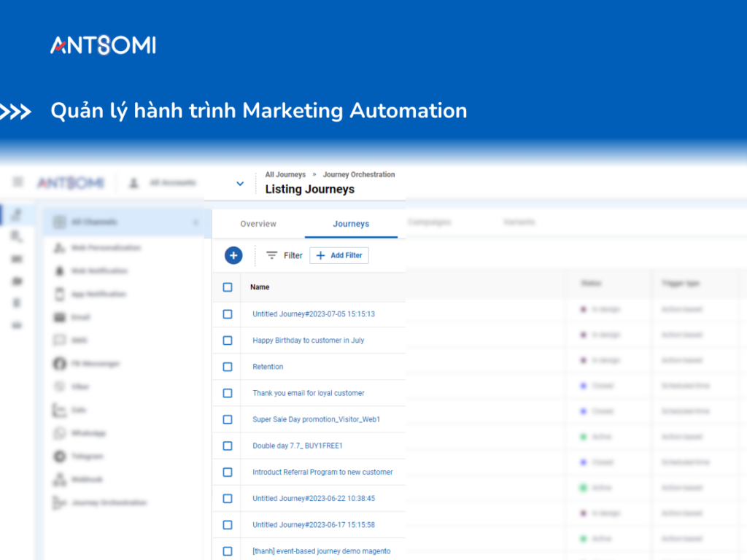Image resolution: width=747 pixels, height=560 pixels.
Task: Check the box for Untitled Journey#2023-07-05 15:15:13
Action: 228,314
